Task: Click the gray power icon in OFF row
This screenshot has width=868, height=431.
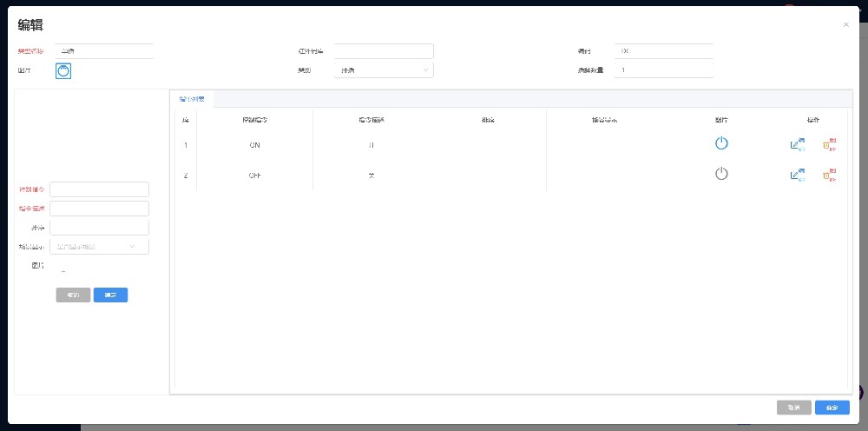Action: pyautogui.click(x=721, y=174)
